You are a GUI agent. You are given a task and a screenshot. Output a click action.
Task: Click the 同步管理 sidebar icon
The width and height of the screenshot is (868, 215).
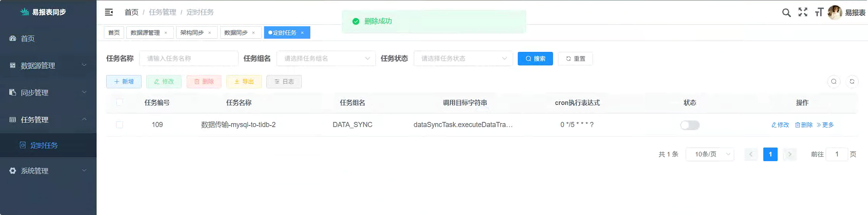(13, 92)
